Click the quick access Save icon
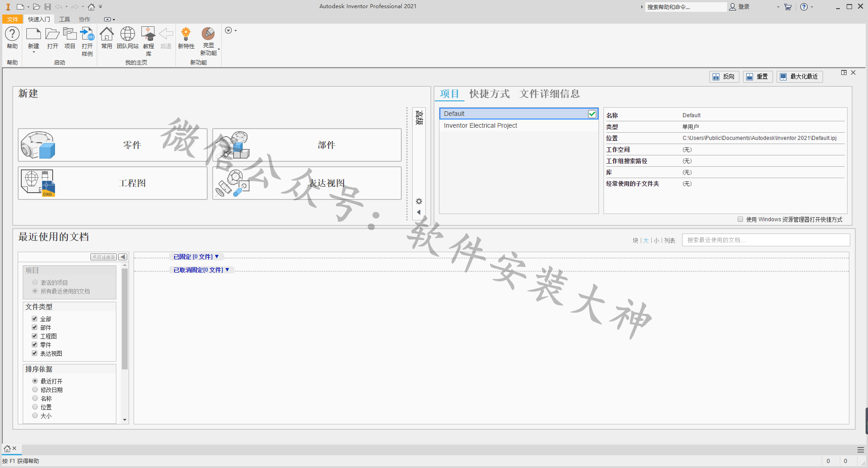This screenshot has height=468, width=868. tap(48, 7)
